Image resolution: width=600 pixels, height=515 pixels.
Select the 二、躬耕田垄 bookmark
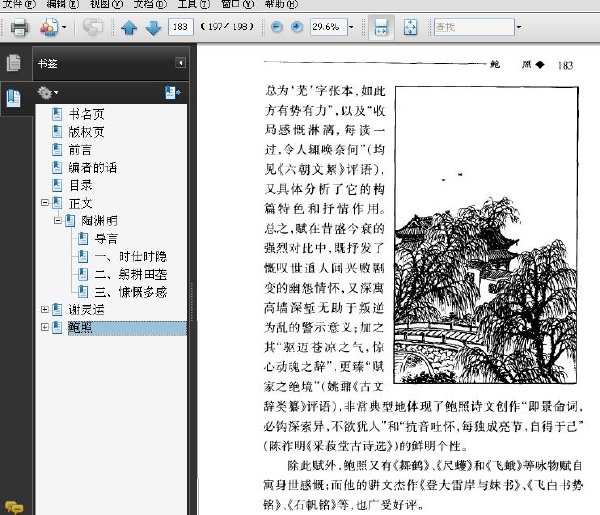click(x=130, y=274)
